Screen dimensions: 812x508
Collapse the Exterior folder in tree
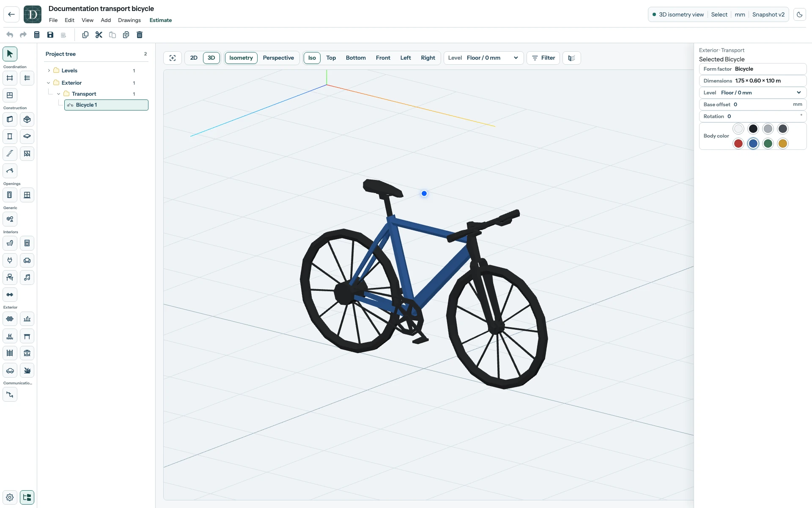pyautogui.click(x=49, y=83)
